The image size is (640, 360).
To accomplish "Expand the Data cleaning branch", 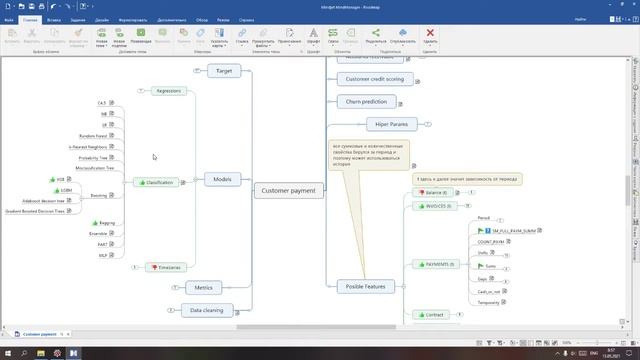I will 171,310.
